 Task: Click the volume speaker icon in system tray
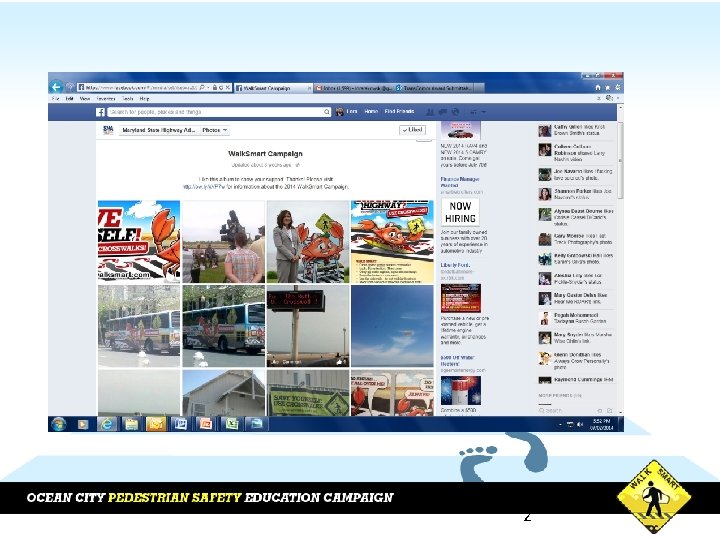580,425
